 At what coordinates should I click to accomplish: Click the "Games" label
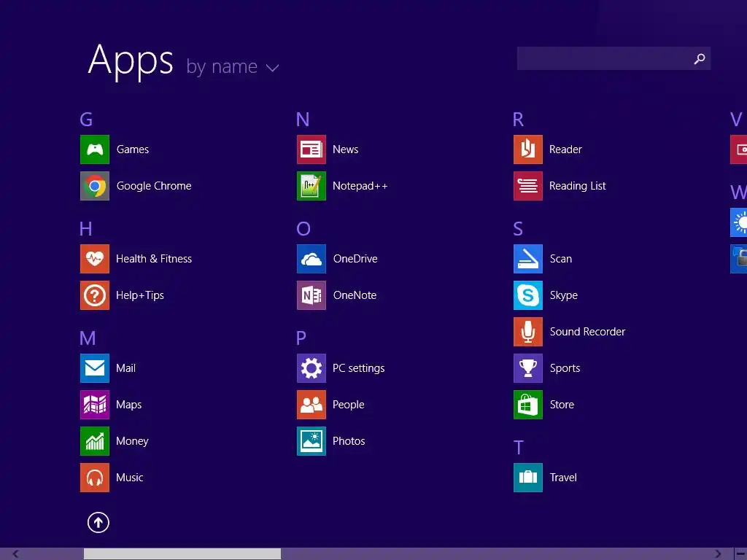133,149
